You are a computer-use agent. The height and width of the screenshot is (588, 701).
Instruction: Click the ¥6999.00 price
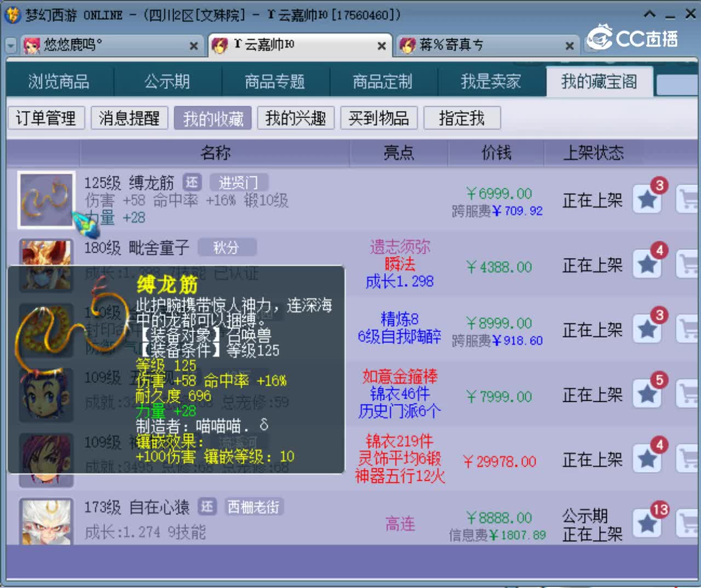click(x=499, y=193)
